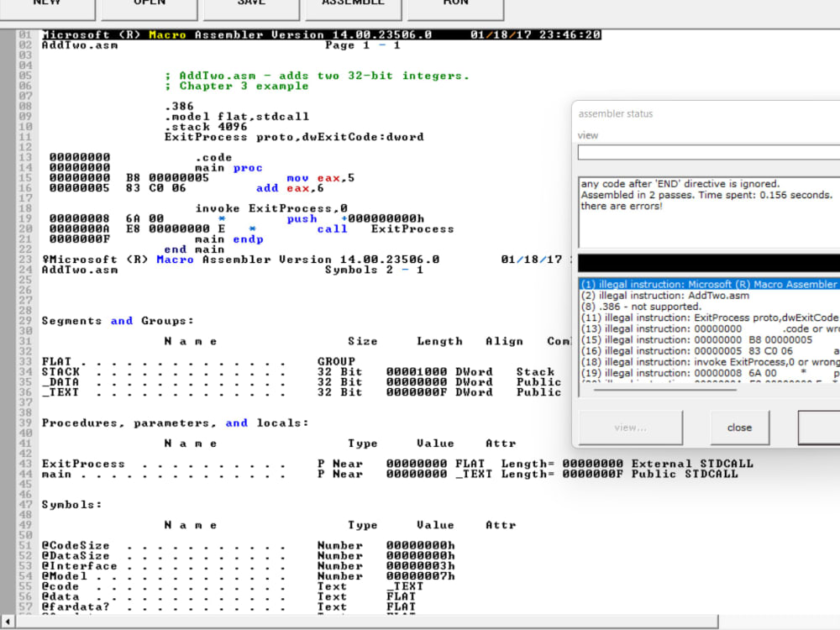
Task: Click the '.stack 4096' line
Action: click(206, 127)
